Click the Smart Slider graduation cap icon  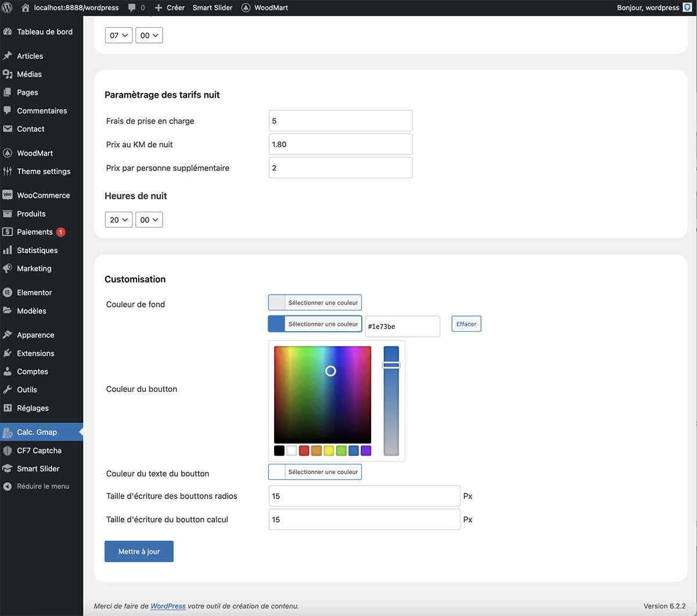(x=8, y=468)
